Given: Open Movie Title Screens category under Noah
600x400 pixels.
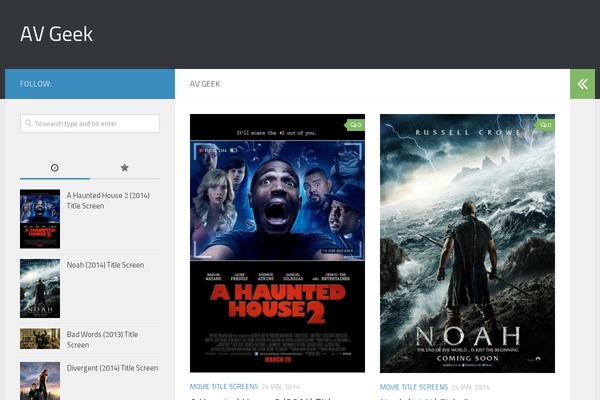Looking at the screenshot, I should [x=414, y=387].
